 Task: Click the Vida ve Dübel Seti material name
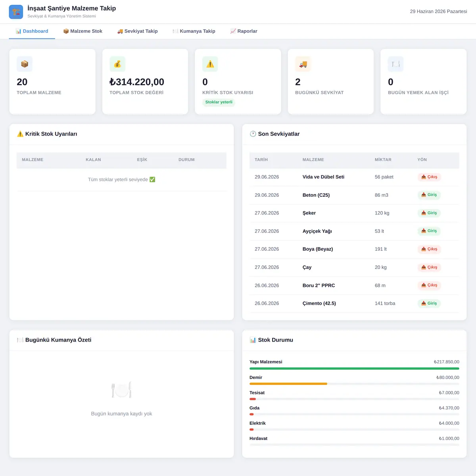point(323,177)
